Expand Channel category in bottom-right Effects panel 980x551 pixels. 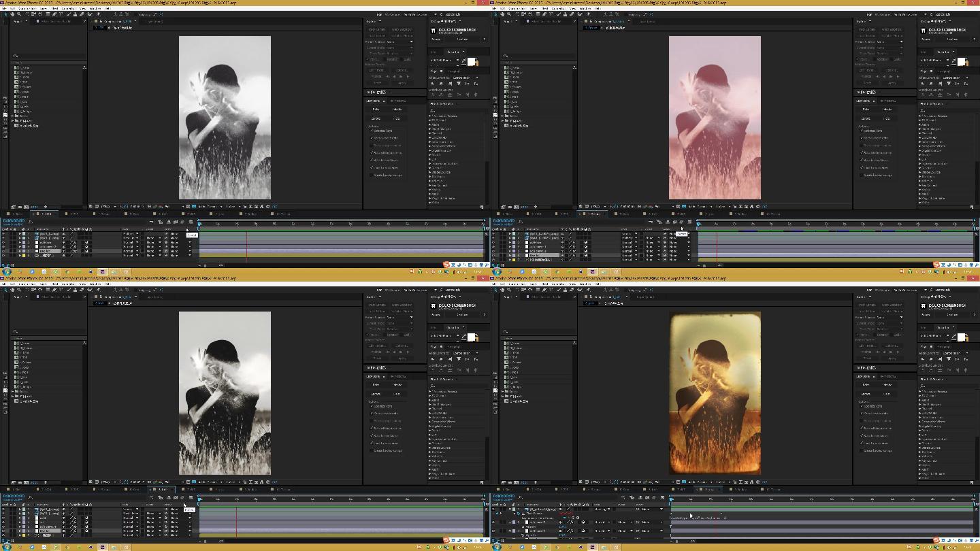(920, 409)
